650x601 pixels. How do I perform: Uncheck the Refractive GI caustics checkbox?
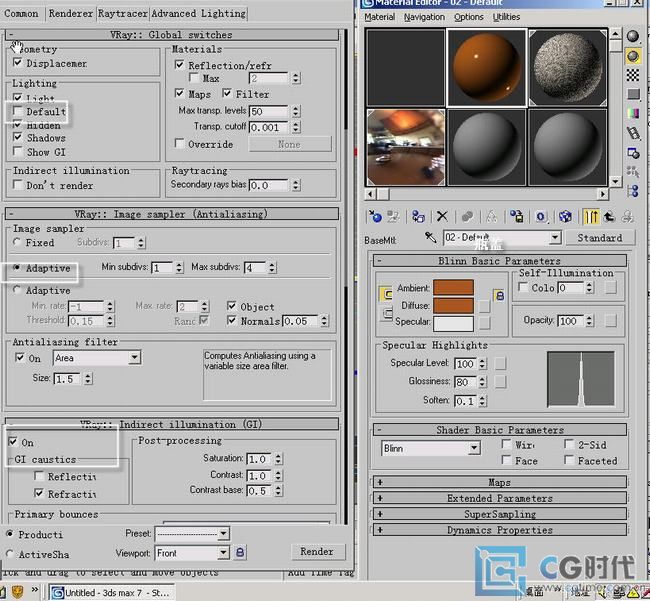(x=39, y=493)
